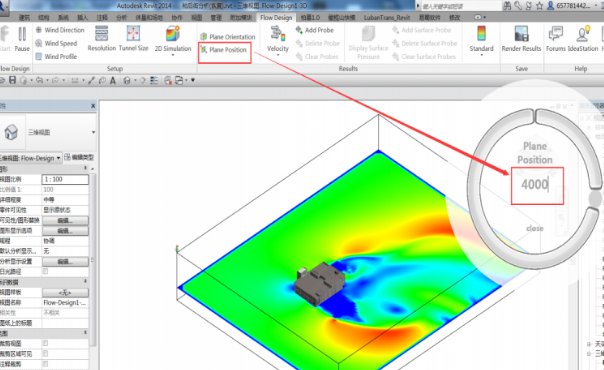Click Render Results
The image size is (604, 370).
[x=521, y=39]
